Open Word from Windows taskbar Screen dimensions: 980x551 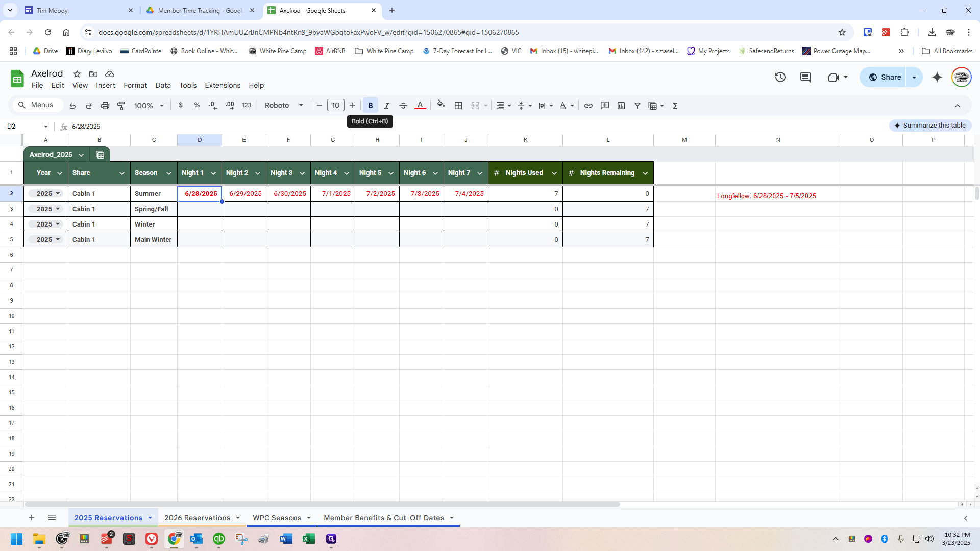[286, 539]
